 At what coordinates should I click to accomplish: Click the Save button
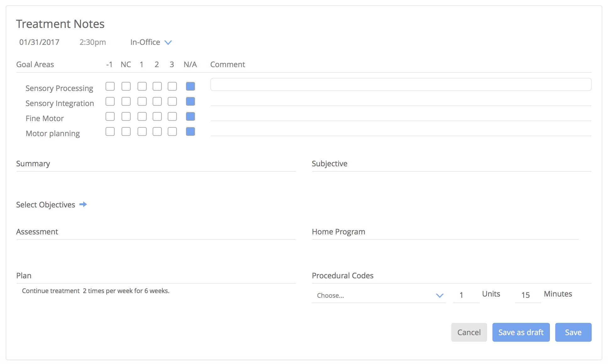pyautogui.click(x=573, y=332)
